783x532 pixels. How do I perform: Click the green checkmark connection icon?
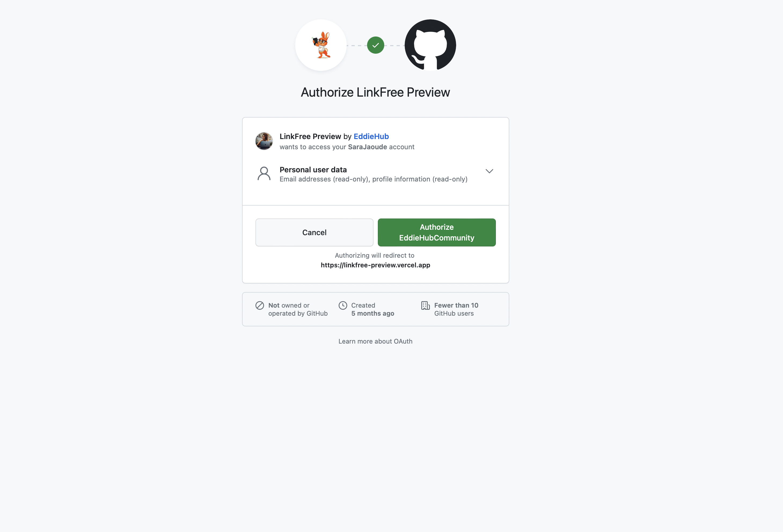(375, 45)
